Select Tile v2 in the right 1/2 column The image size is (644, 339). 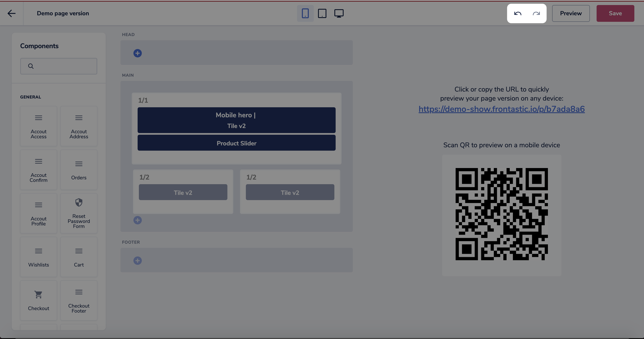tap(290, 192)
